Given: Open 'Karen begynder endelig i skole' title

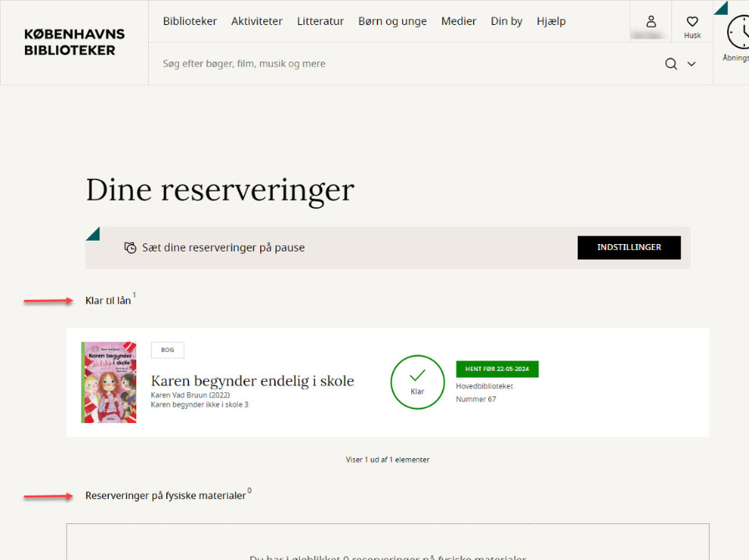Looking at the screenshot, I should coord(252,381).
